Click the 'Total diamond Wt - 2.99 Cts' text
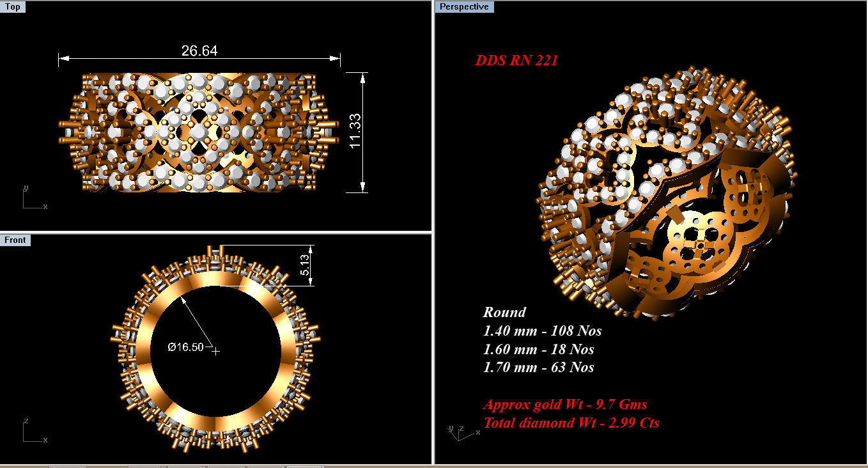 [571, 423]
